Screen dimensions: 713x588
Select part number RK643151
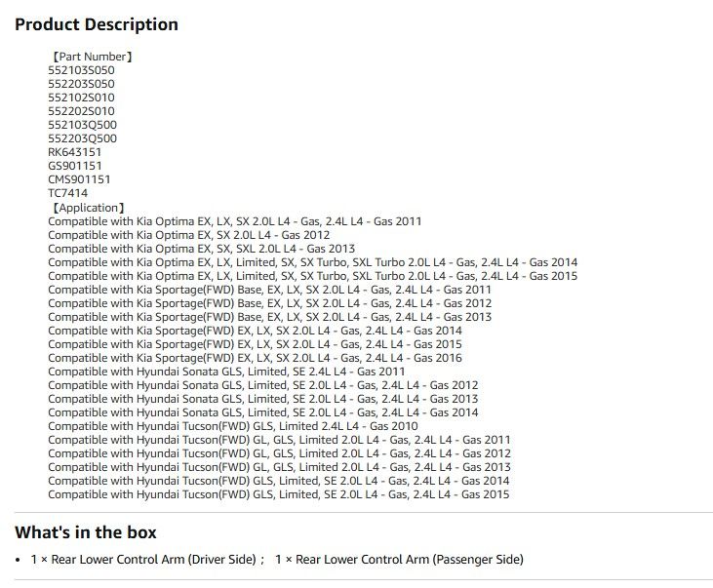[x=74, y=152]
